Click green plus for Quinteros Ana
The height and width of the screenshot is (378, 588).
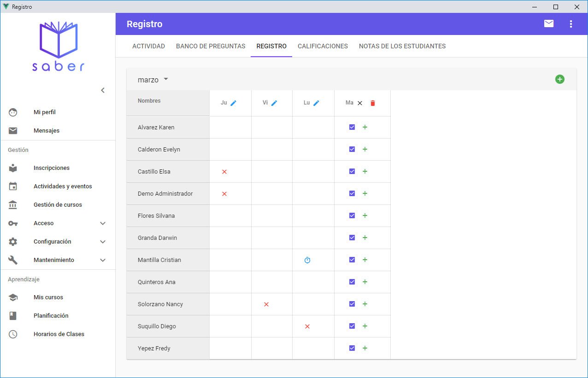tap(365, 282)
